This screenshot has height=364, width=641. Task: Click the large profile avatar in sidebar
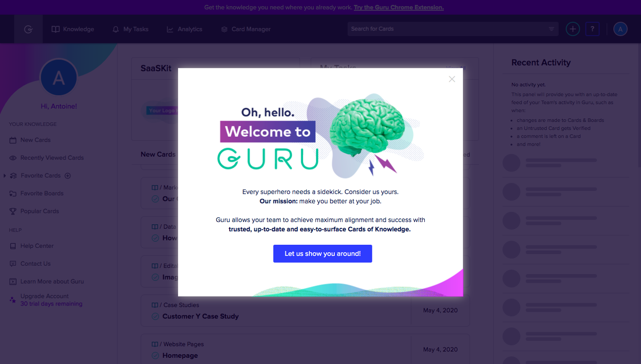point(59,78)
